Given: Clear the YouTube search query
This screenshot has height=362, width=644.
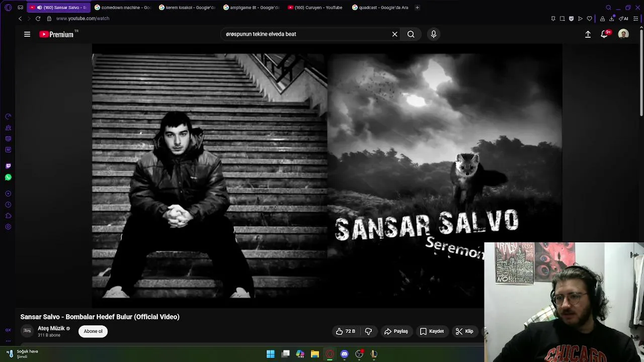Looking at the screenshot, I should tap(395, 34).
